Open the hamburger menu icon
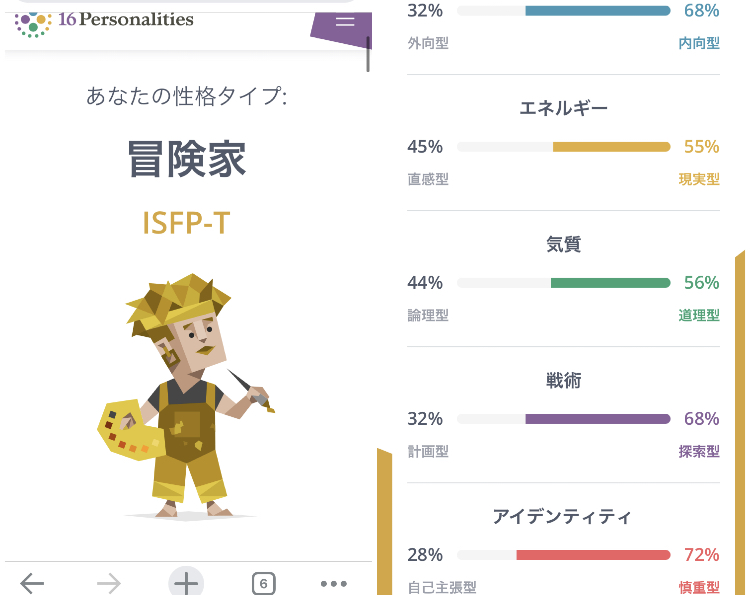750x595 pixels. (345, 20)
